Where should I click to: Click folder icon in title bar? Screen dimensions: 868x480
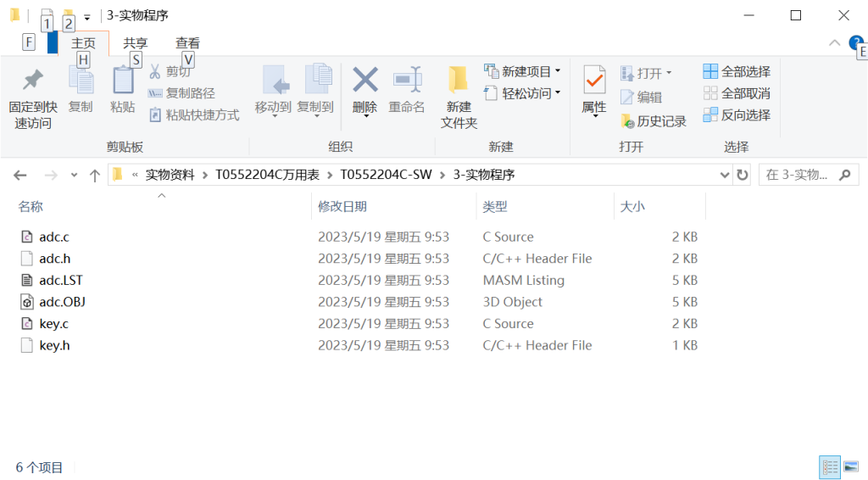click(x=15, y=15)
